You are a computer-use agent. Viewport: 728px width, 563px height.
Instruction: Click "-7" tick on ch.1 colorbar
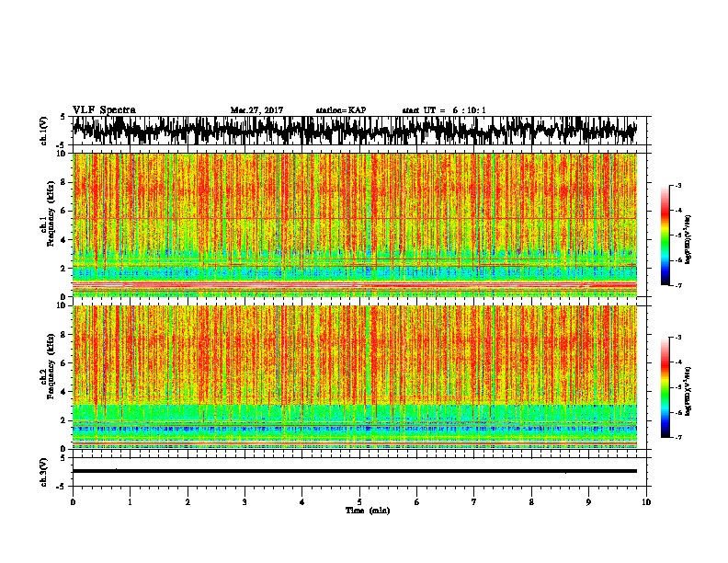point(677,285)
